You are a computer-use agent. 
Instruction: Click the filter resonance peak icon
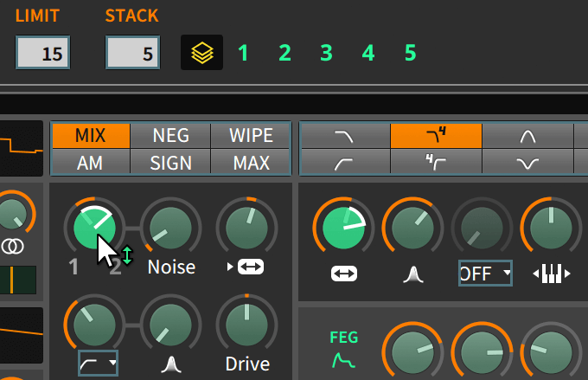pyautogui.click(x=412, y=274)
